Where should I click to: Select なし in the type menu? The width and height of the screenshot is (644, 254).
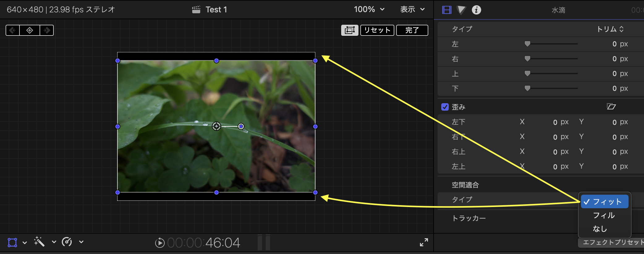coord(600,229)
